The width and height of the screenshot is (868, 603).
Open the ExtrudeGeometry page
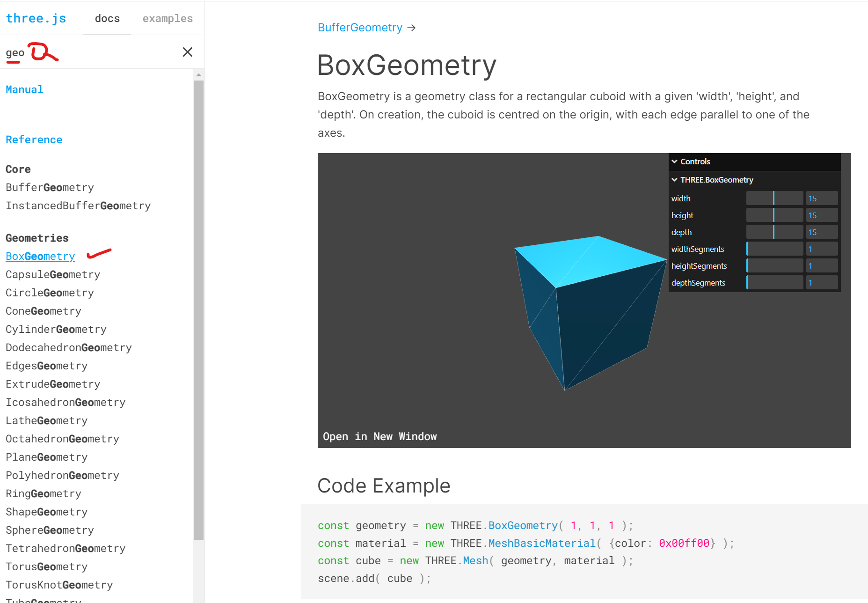click(53, 384)
